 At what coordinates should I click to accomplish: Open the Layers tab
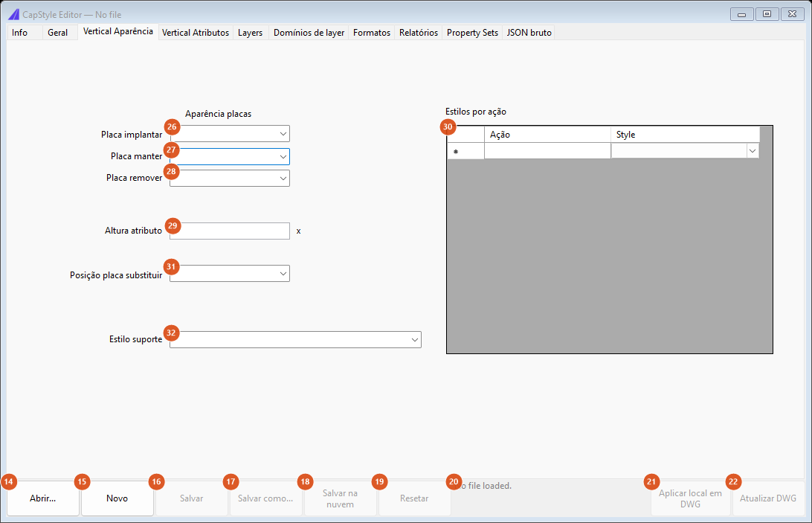click(x=250, y=33)
